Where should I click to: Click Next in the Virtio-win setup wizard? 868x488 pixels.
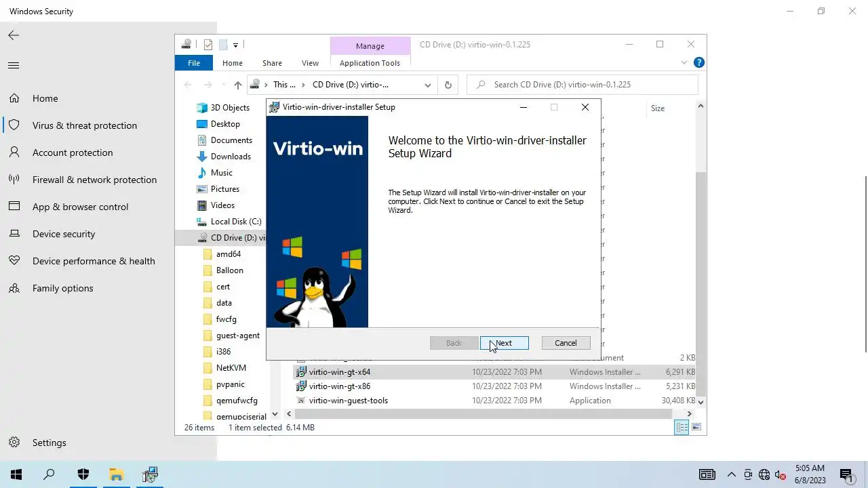click(x=505, y=343)
